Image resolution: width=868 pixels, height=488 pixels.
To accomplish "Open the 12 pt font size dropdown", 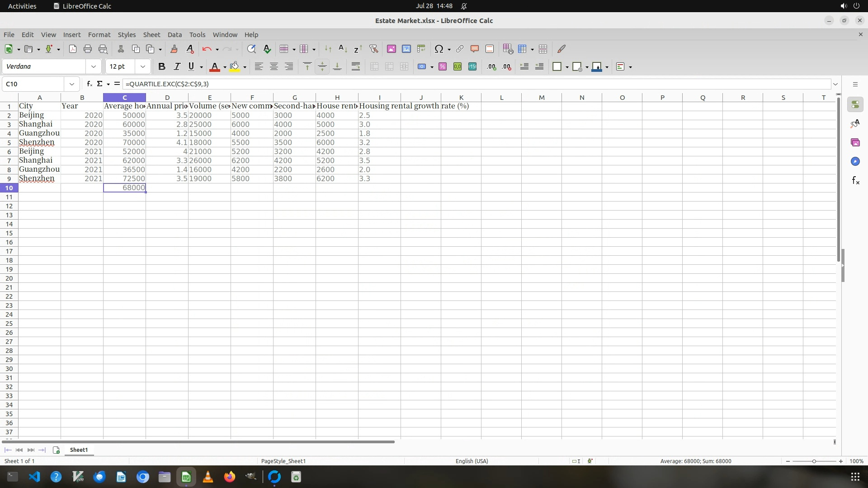I will click(x=143, y=67).
